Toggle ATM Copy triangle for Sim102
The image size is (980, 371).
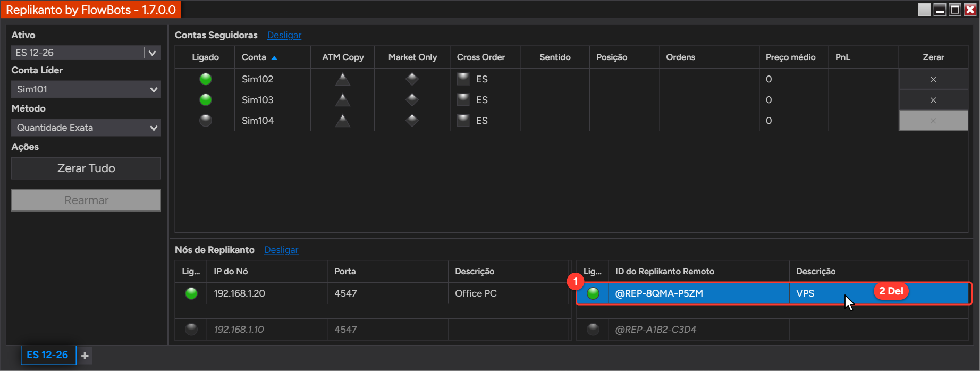tap(343, 79)
